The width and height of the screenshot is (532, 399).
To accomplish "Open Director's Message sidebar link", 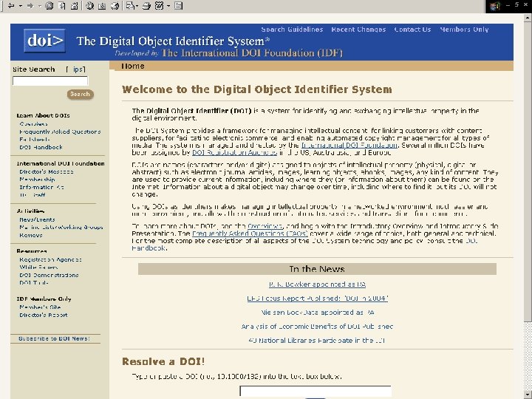I will [46, 171].
